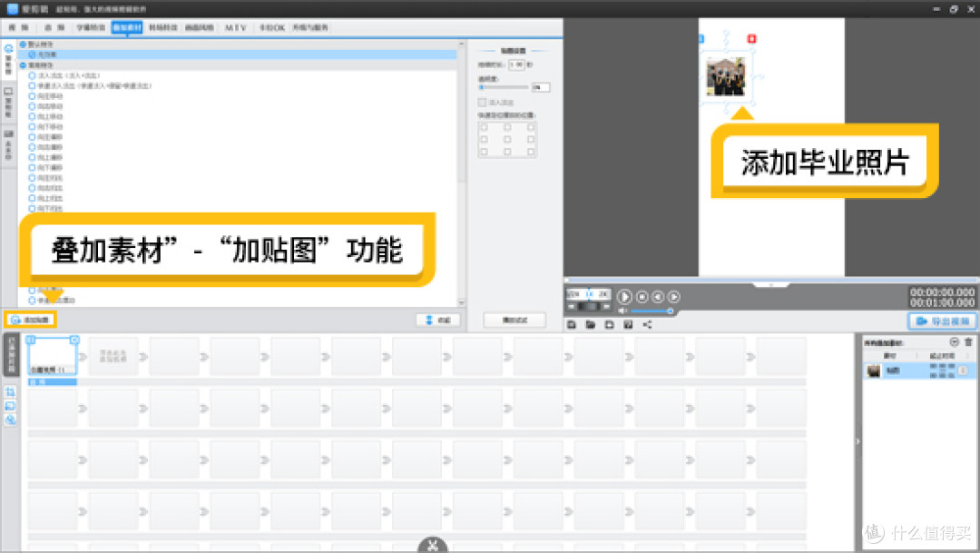Click the stop button under preview

[x=642, y=297]
